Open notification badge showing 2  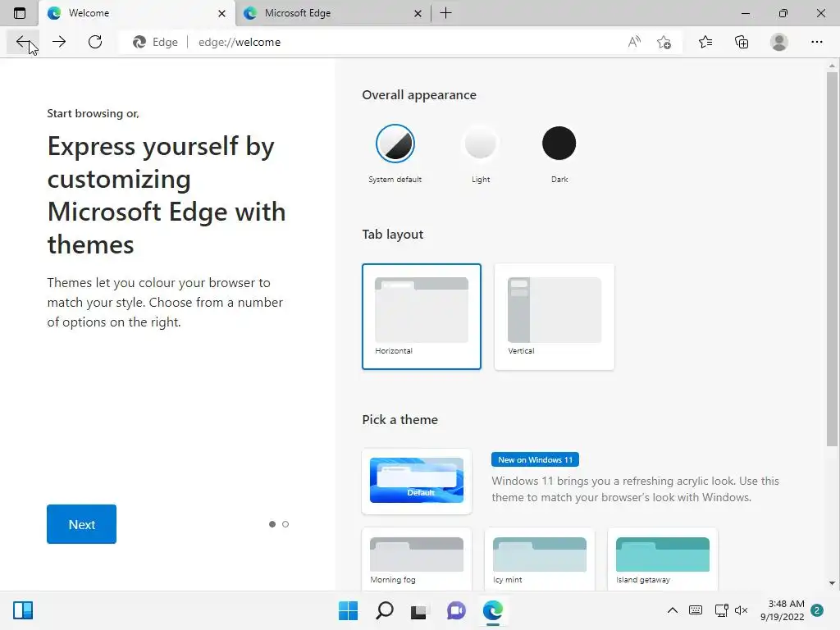[817, 610]
